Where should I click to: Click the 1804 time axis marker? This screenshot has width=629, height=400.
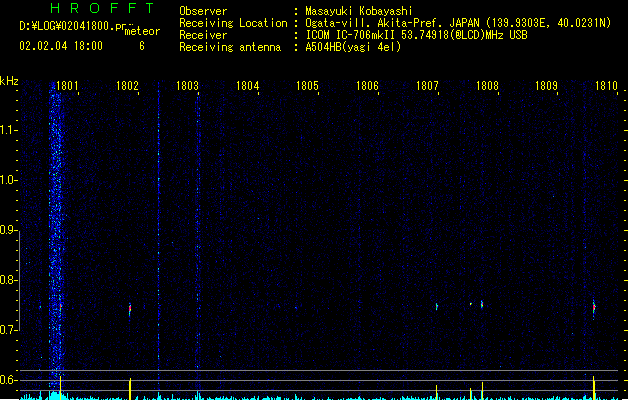pos(248,86)
